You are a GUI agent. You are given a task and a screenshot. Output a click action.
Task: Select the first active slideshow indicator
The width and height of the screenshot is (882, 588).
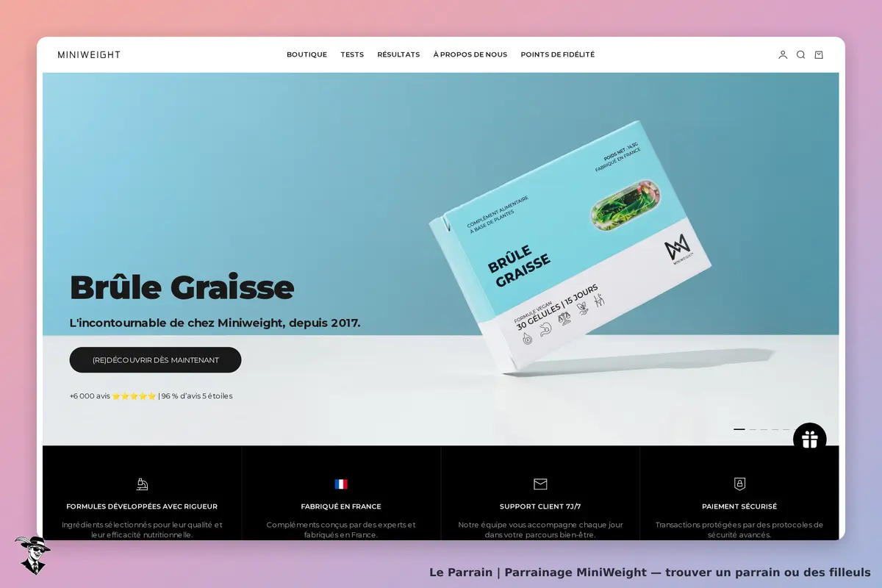[739, 429]
